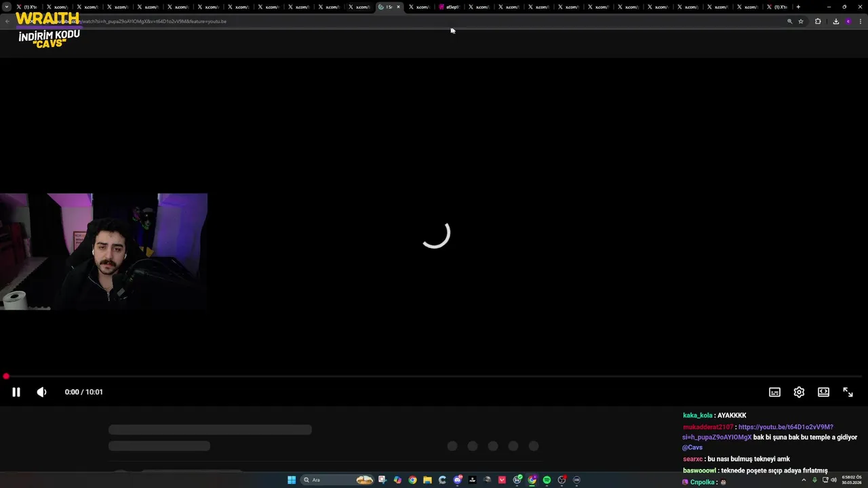
Task: Show hidden system tray icons chevron
Action: [x=804, y=480]
